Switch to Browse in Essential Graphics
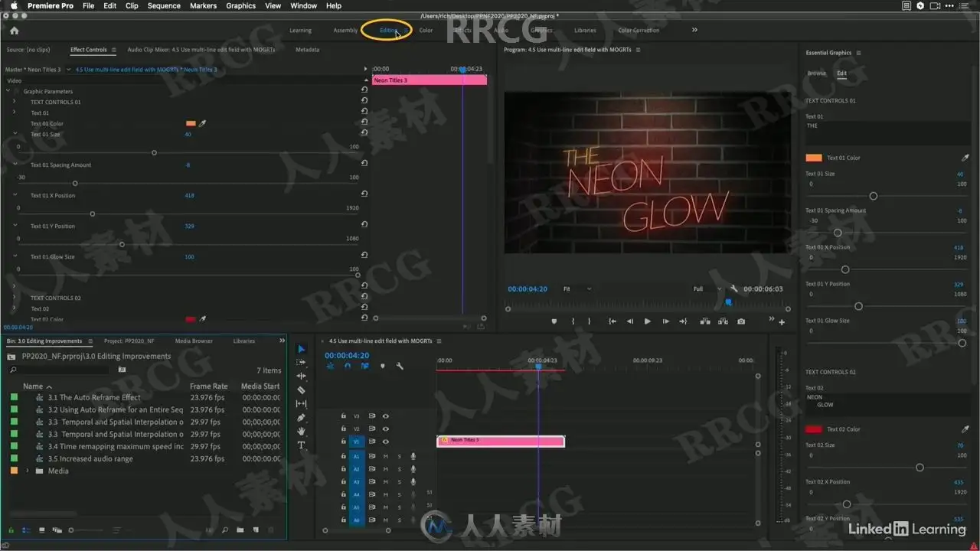 (x=817, y=73)
